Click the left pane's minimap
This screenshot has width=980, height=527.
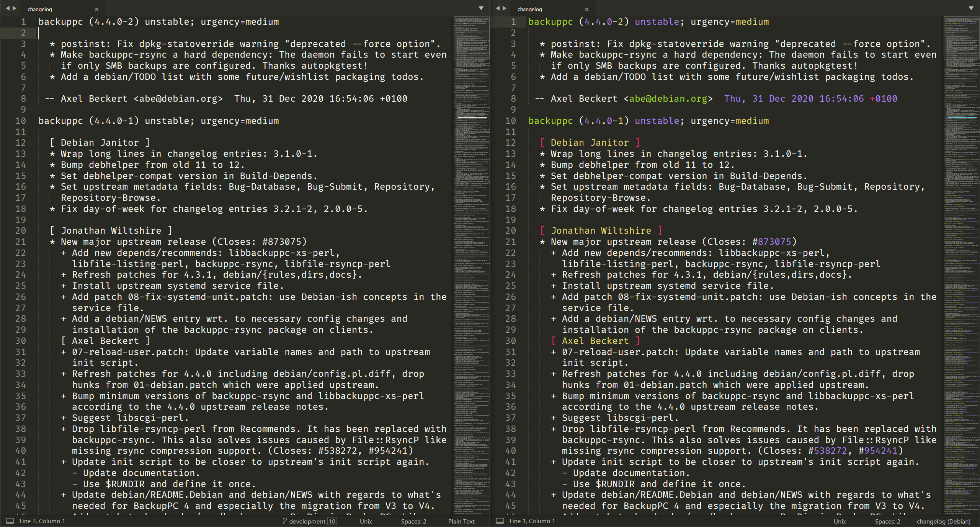pos(471,230)
